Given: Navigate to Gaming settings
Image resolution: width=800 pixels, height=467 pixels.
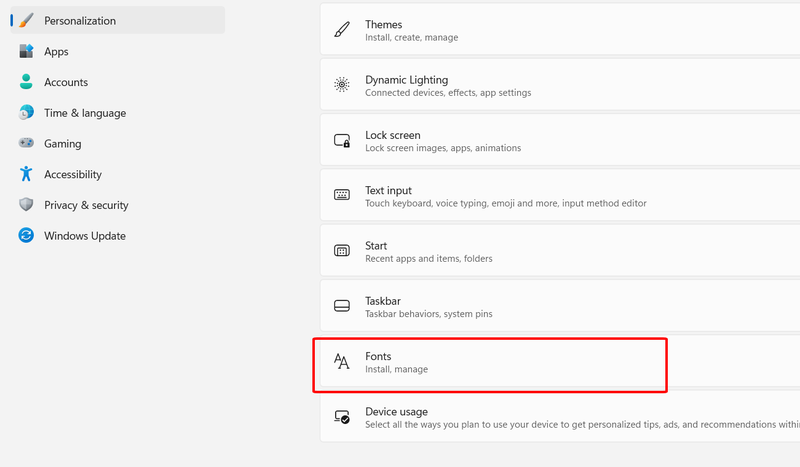Looking at the screenshot, I should coord(63,144).
